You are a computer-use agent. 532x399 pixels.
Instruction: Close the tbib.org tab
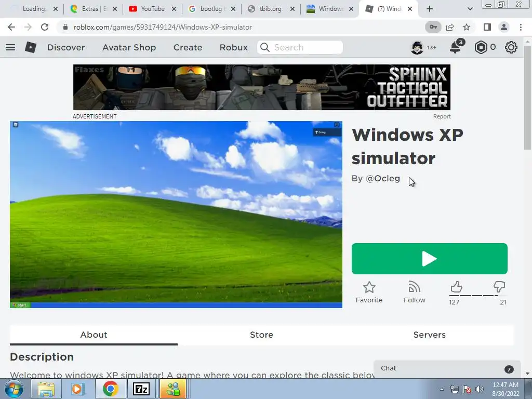click(292, 9)
